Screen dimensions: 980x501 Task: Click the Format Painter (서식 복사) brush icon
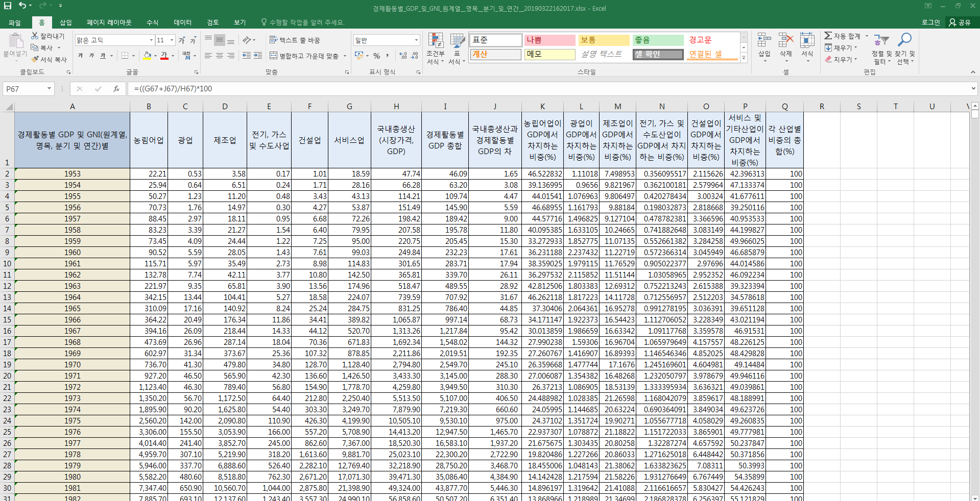(x=35, y=59)
